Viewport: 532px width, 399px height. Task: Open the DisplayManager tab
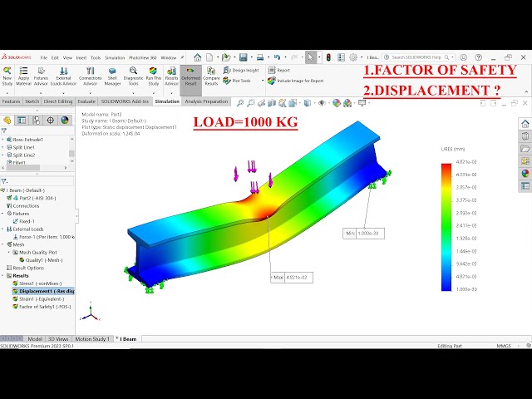[65, 120]
